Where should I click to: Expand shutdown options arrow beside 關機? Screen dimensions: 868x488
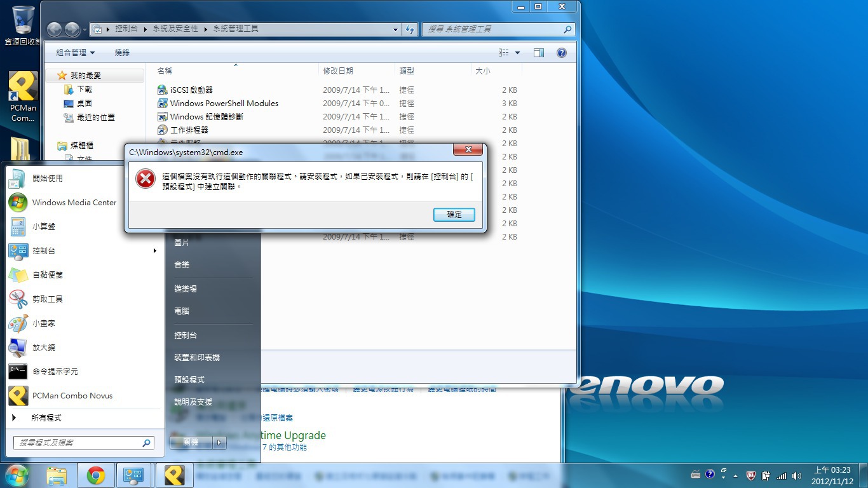(219, 442)
